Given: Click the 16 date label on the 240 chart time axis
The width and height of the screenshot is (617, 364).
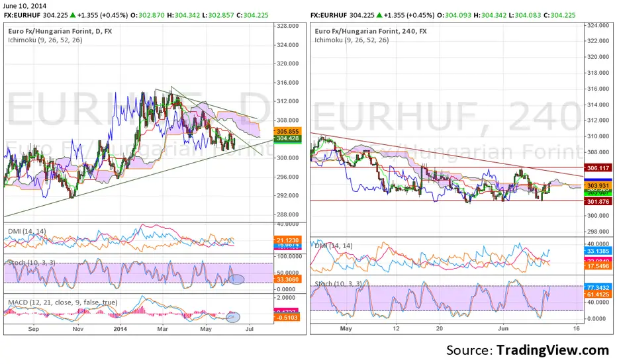Looking at the screenshot, I should 577,328.
